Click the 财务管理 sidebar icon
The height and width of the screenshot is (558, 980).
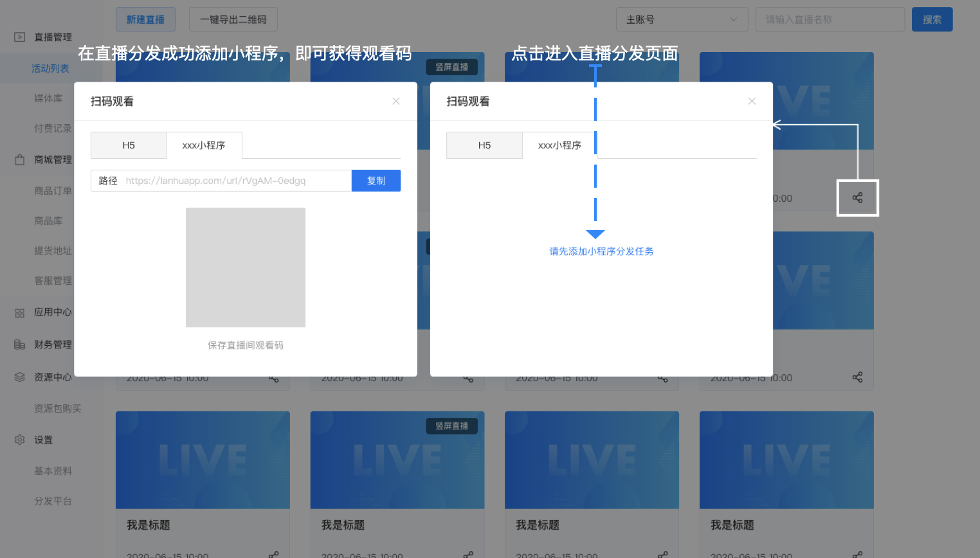[20, 345]
